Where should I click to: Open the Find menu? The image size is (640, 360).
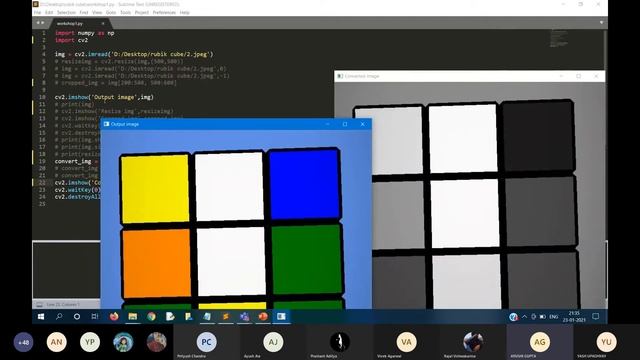[x=84, y=13]
